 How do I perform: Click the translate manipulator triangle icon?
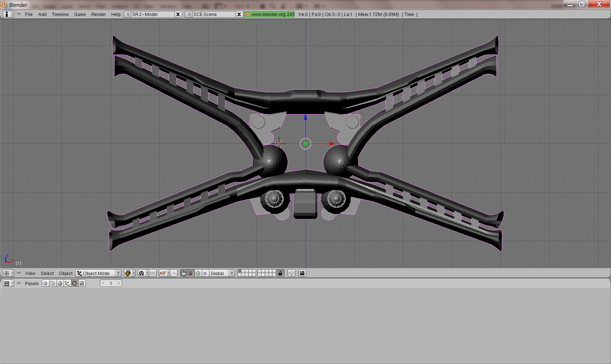[191, 273]
